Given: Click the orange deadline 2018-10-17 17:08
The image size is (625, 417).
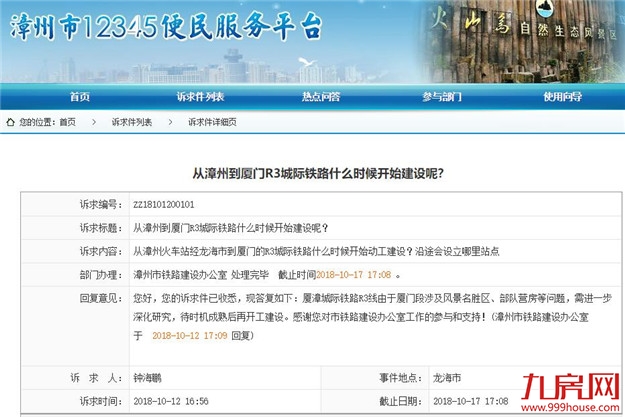Looking at the screenshot, I should click(354, 275).
